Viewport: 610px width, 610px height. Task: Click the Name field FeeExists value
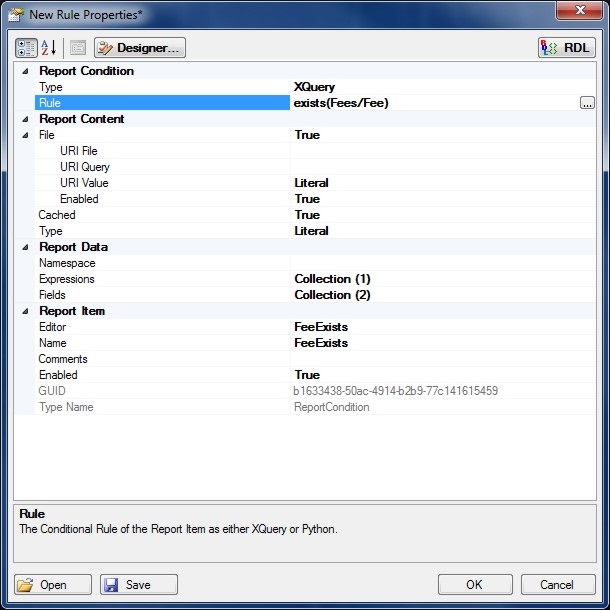coord(321,343)
